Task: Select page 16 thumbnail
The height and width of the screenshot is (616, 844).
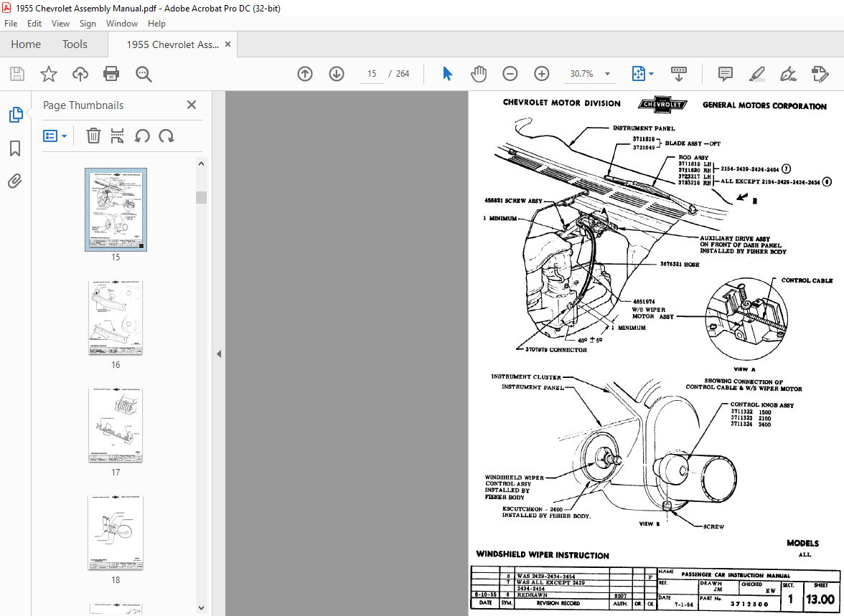Action: pos(116,318)
